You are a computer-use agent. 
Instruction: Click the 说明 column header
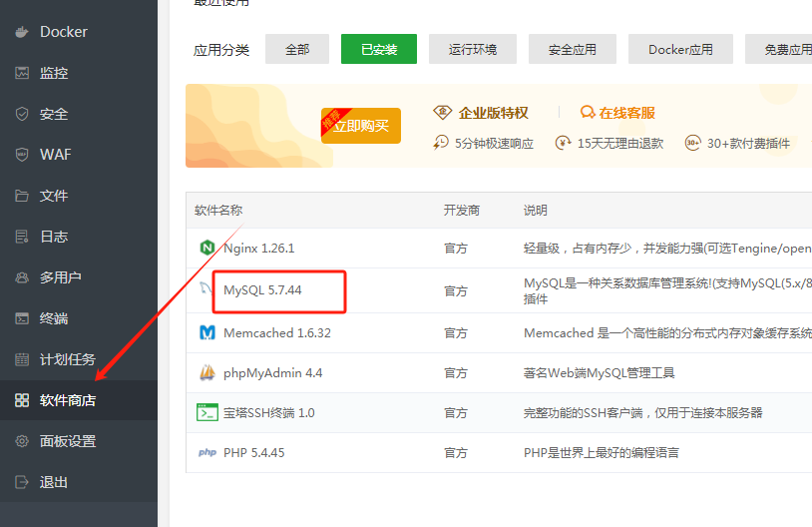536,210
